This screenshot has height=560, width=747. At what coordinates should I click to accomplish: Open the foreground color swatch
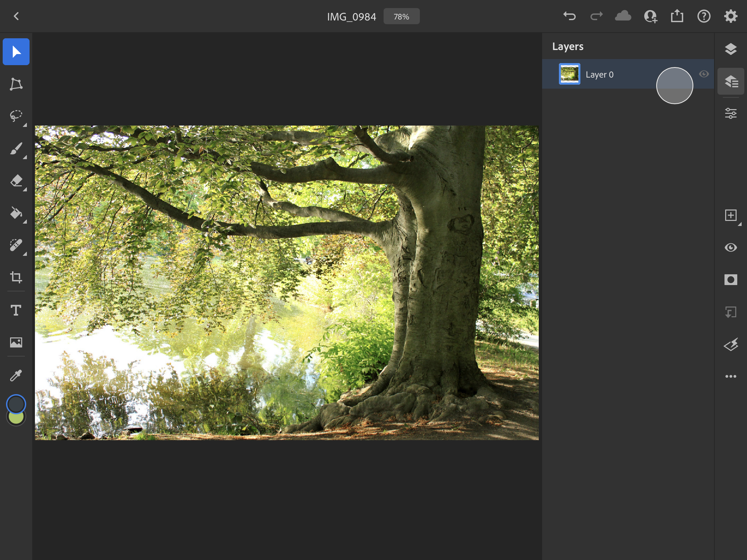pos(16,404)
